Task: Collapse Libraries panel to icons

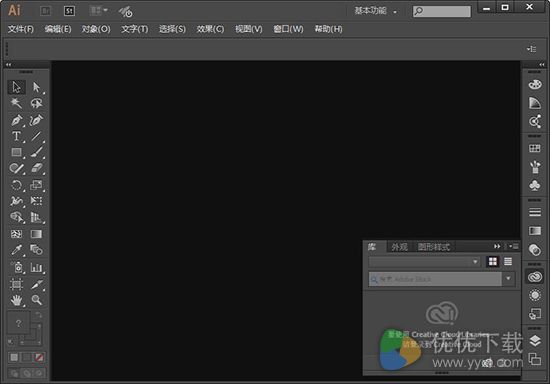Action: pos(497,246)
